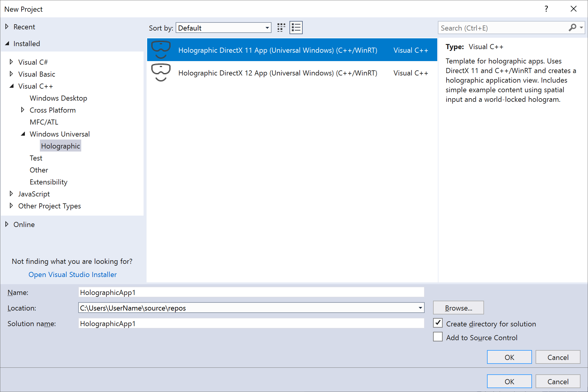The height and width of the screenshot is (392, 588).
Task: Click the Name input field
Action: (250, 292)
